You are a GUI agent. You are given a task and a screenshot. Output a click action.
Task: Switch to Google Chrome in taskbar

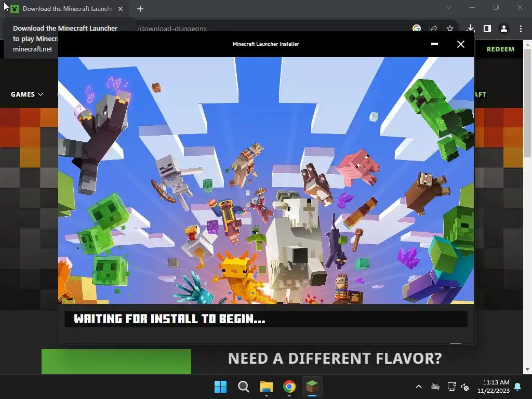(289, 387)
